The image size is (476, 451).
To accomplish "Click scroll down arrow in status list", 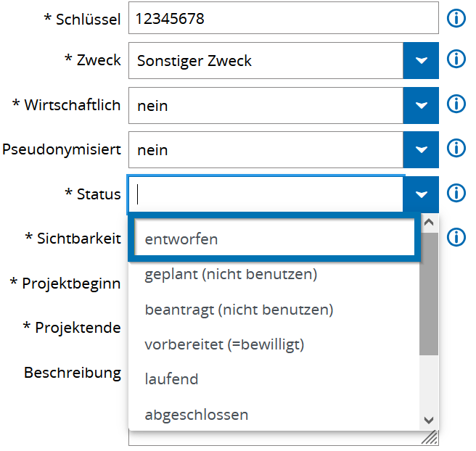I will click(429, 421).
